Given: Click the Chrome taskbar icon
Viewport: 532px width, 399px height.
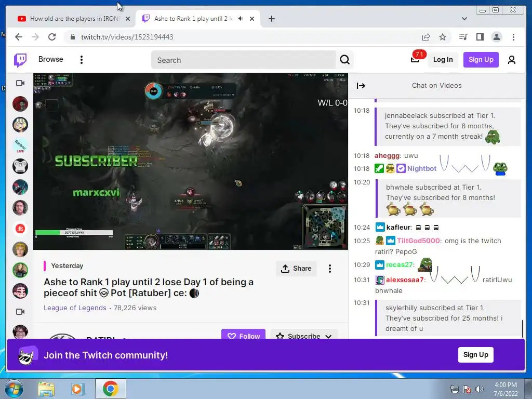Looking at the screenshot, I should [110, 389].
